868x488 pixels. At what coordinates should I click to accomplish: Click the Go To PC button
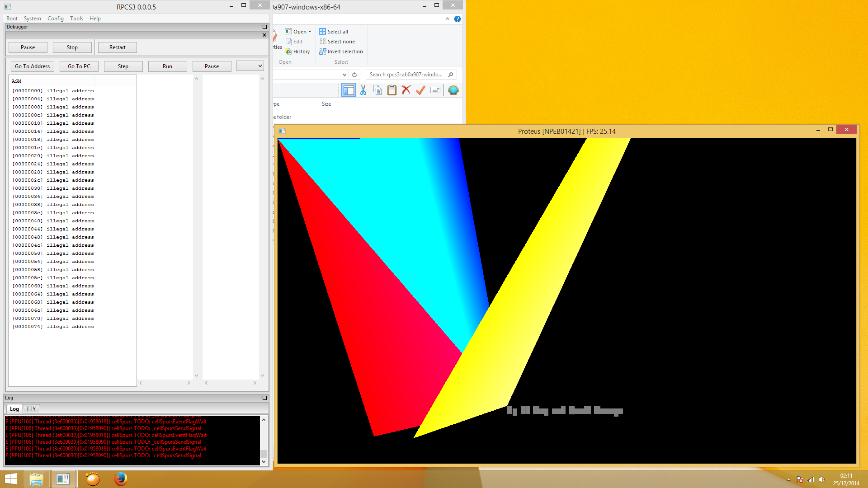(x=79, y=66)
